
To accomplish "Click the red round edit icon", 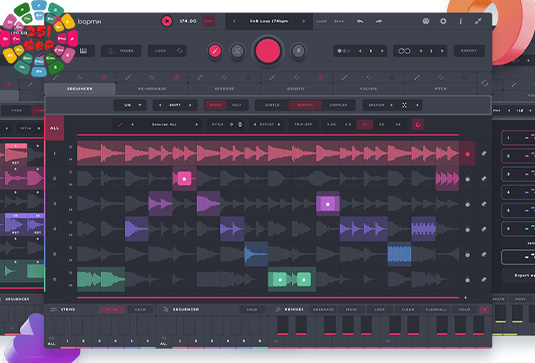I will 215,51.
